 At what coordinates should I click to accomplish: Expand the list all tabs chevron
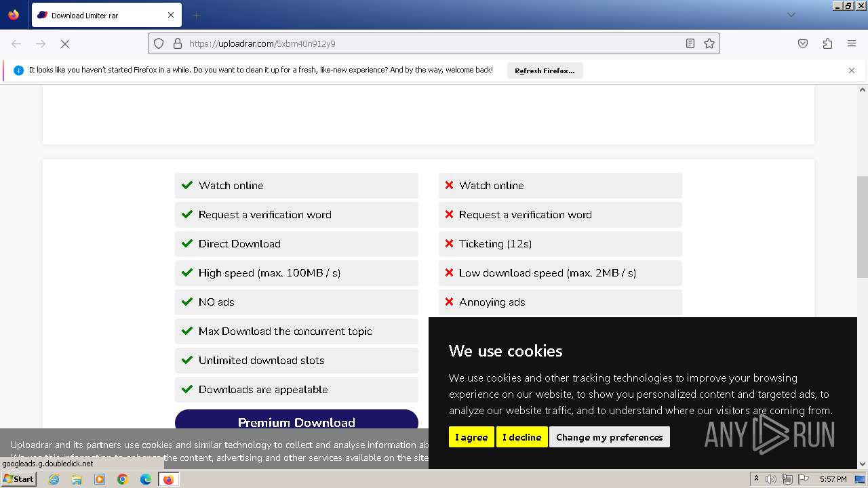point(791,15)
